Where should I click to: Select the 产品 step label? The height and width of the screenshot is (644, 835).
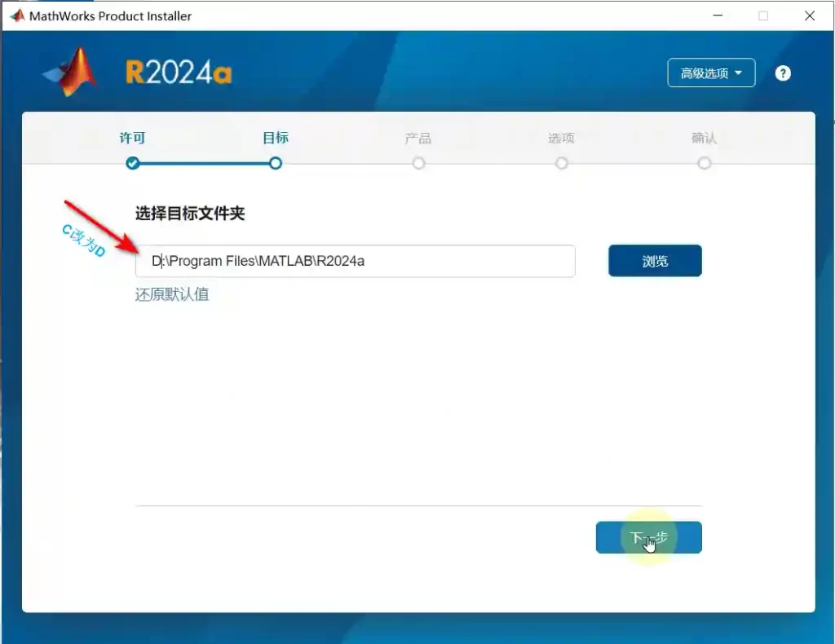(x=418, y=139)
